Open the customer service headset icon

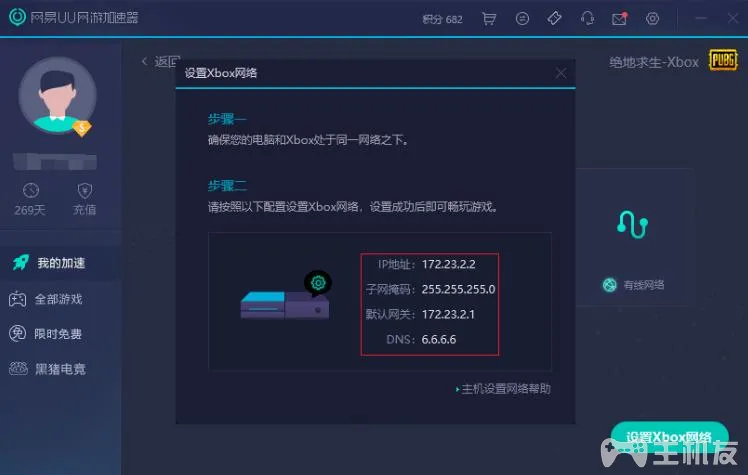click(587, 19)
